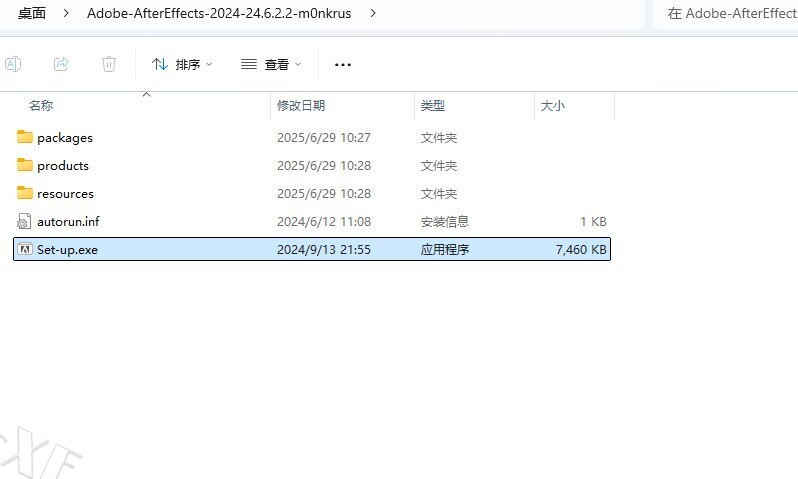Select the packages folder icon
The height and width of the screenshot is (479, 798).
[24, 137]
